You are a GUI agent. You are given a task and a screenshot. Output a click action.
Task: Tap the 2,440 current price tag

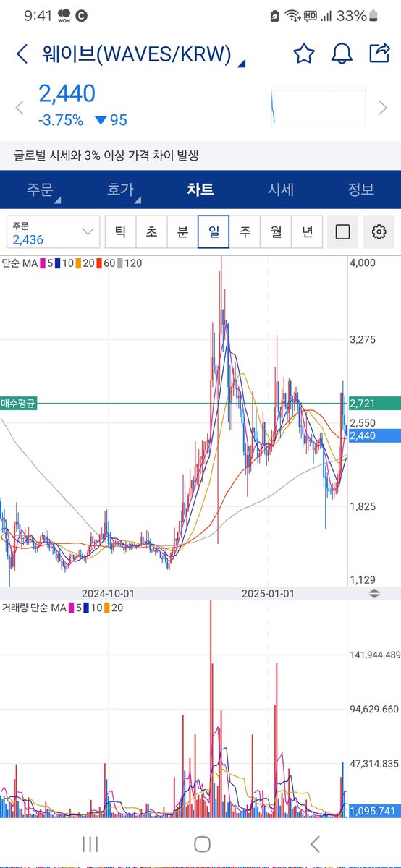pos(373,435)
